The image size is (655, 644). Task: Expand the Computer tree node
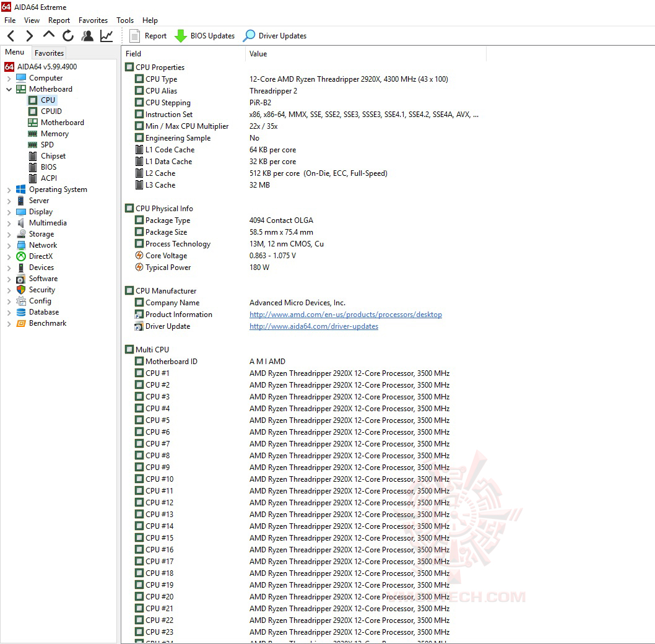click(9, 78)
